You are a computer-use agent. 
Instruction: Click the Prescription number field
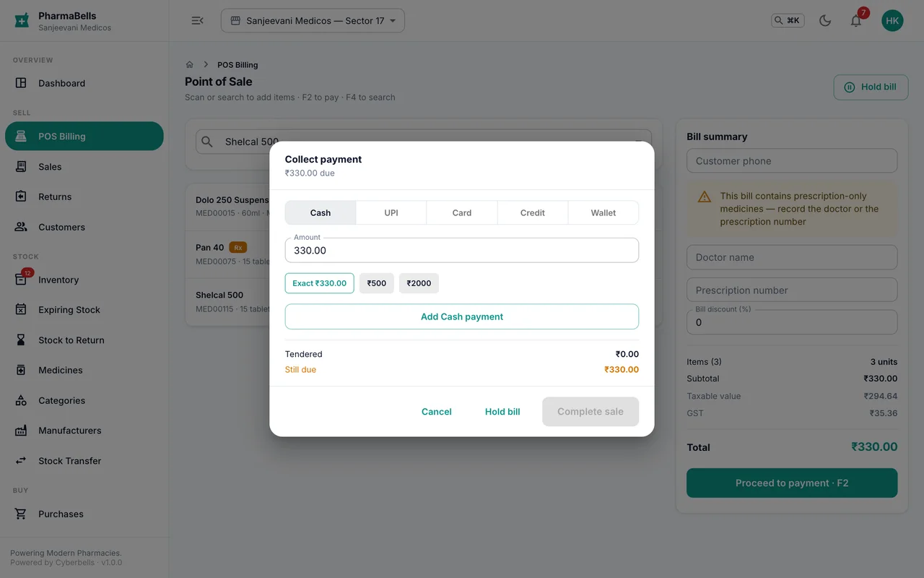click(792, 290)
